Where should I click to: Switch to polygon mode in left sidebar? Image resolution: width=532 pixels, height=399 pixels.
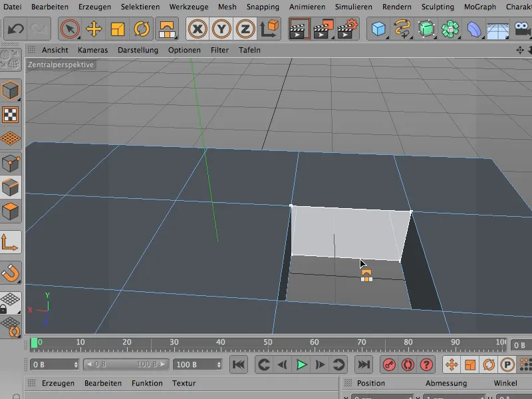[10, 211]
